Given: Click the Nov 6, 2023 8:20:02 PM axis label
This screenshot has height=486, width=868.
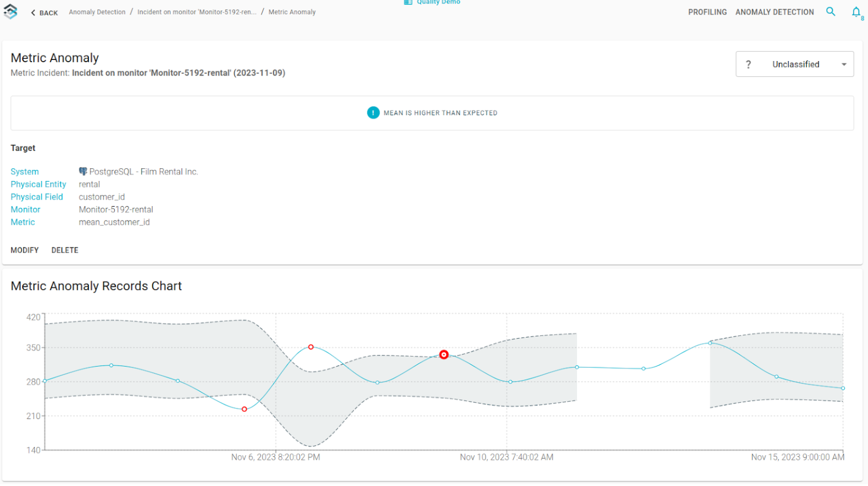Looking at the screenshot, I should pyautogui.click(x=275, y=457).
